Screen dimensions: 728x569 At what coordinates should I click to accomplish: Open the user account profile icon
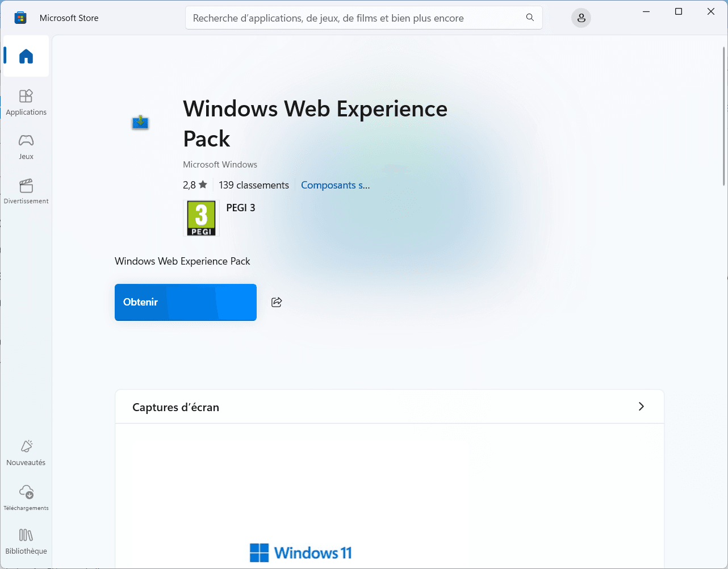[581, 18]
